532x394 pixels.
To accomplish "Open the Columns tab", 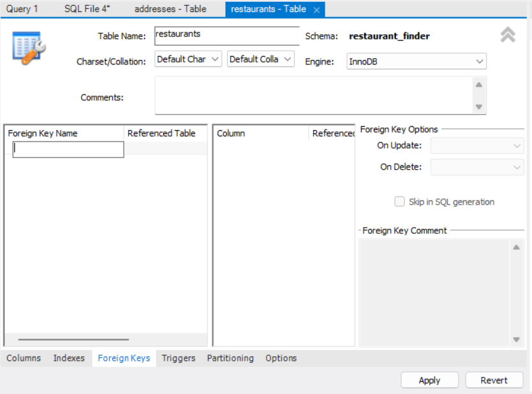I will coord(24,358).
